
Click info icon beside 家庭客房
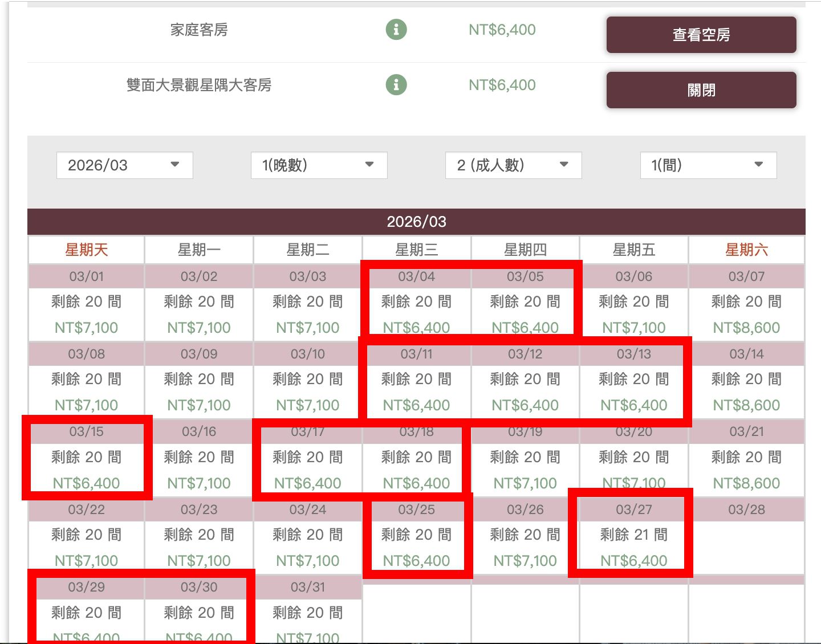(396, 29)
